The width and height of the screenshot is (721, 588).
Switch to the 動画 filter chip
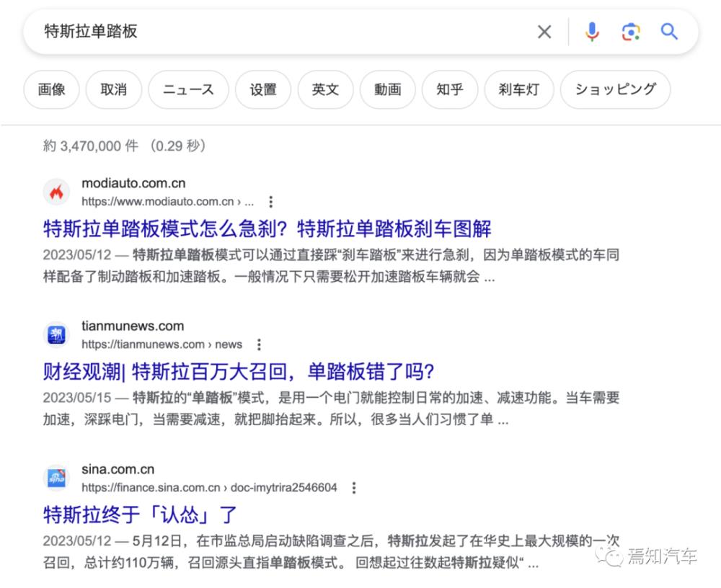point(388,89)
